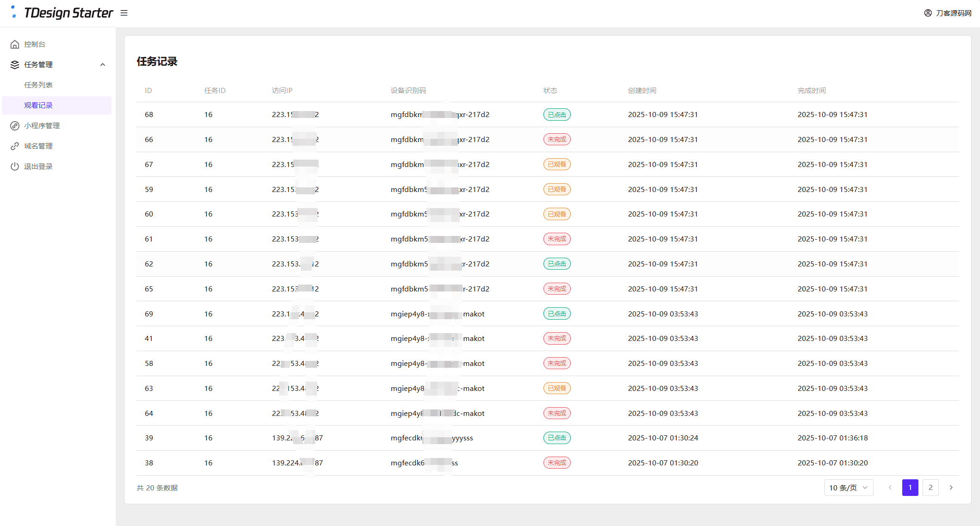This screenshot has width=980, height=526.
Task: Select 观看记录 submenu item
Action: pyautogui.click(x=38, y=105)
